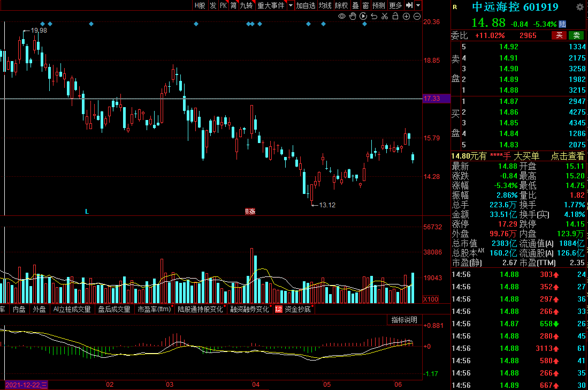Viewport: 588px width, 390px height.
Task: Open the dropdown at far right of toolbar
Action: point(418,5)
